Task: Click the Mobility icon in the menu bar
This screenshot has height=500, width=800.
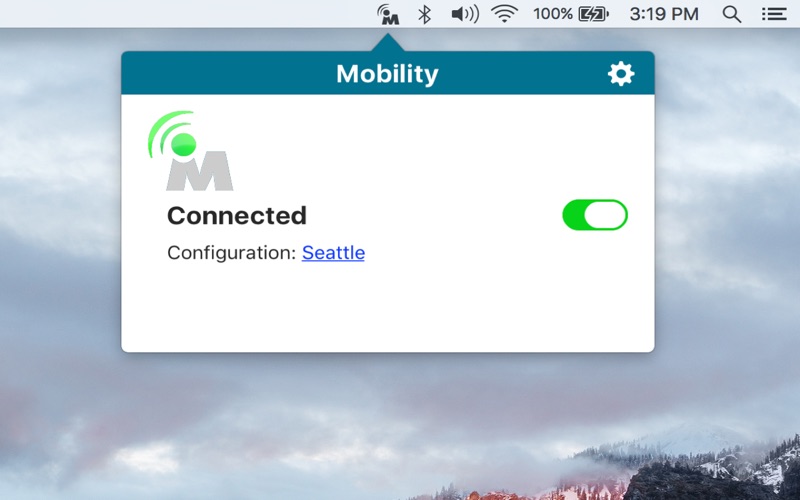Action: [x=388, y=14]
